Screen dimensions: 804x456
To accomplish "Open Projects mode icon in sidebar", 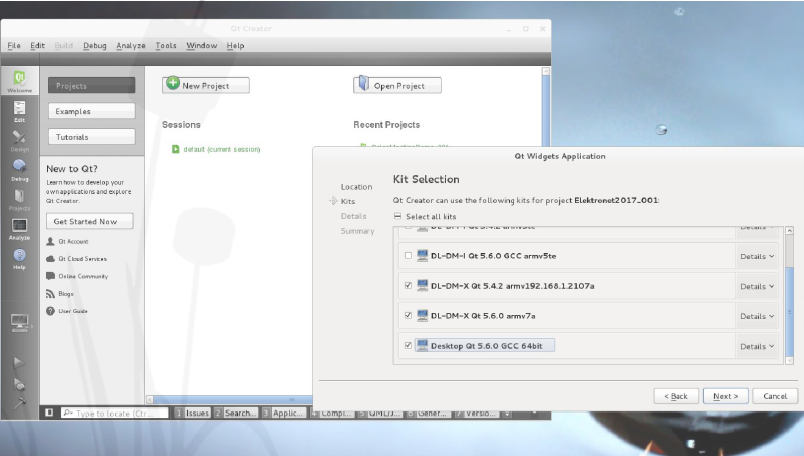I will 19,200.
